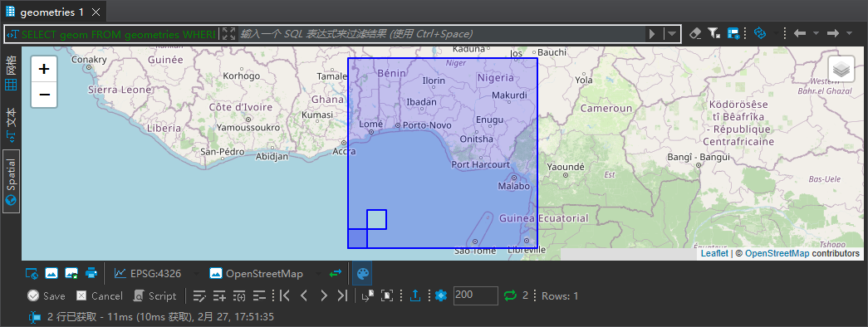Export the result data with upload icon
This screenshot has height=327, width=868.
pos(415,296)
